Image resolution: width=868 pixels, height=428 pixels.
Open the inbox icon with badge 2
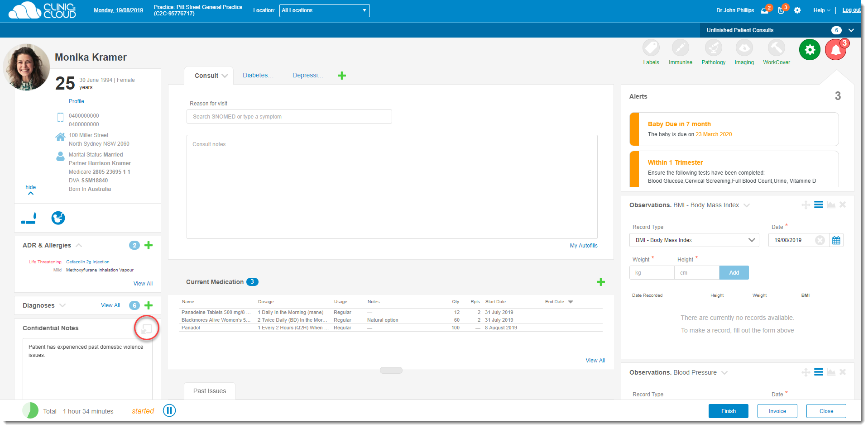[765, 10]
